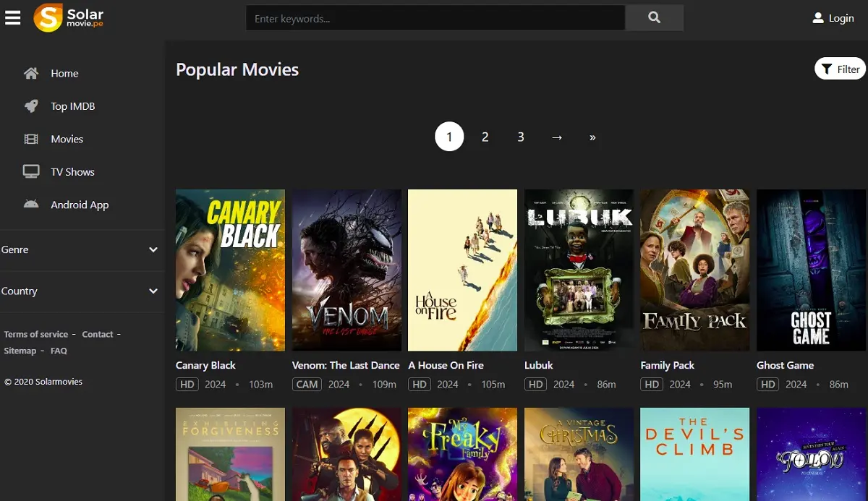This screenshot has height=501, width=868.
Task: Open the Contact link
Action: tap(98, 334)
